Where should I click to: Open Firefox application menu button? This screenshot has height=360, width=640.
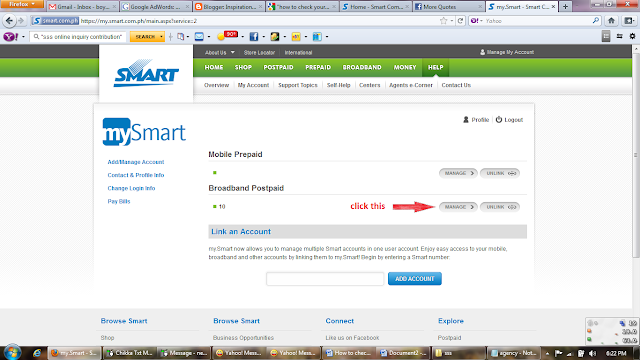click(x=22, y=4)
